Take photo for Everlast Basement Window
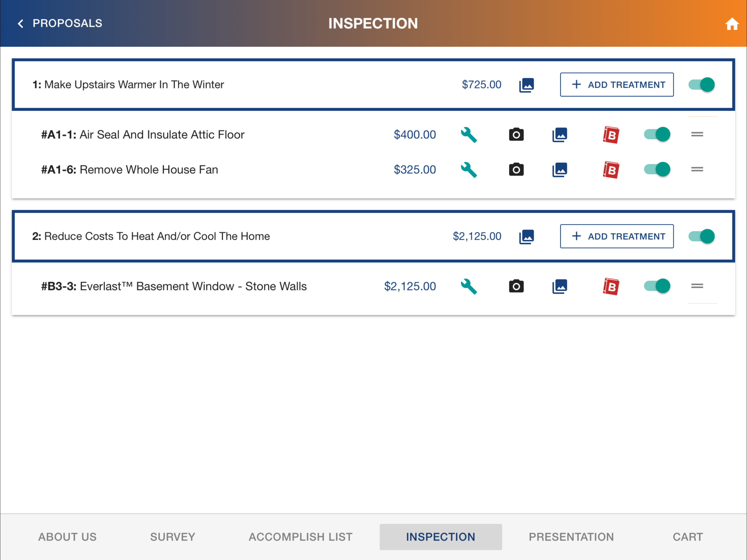This screenshot has height=560, width=747. click(516, 286)
